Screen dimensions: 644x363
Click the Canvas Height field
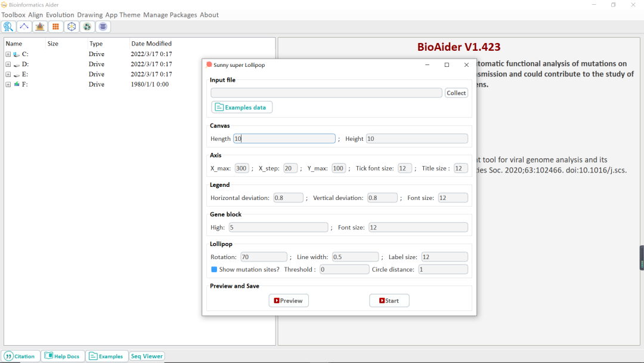(417, 139)
